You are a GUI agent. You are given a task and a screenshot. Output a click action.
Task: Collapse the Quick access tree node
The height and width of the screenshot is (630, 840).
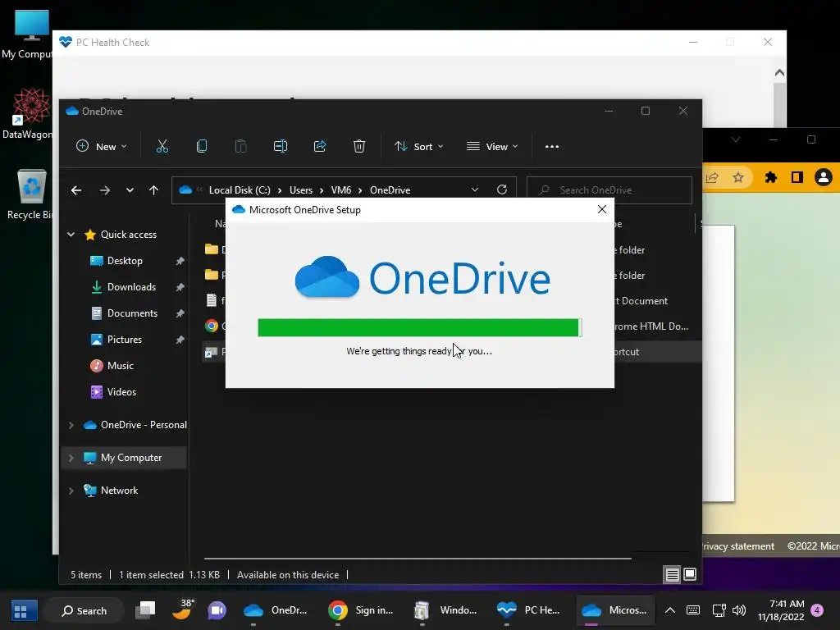point(71,234)
